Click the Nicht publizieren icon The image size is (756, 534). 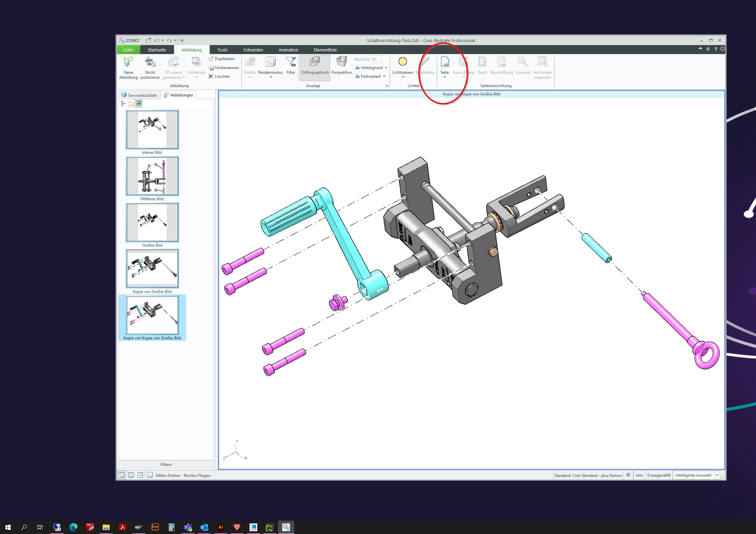150,62
